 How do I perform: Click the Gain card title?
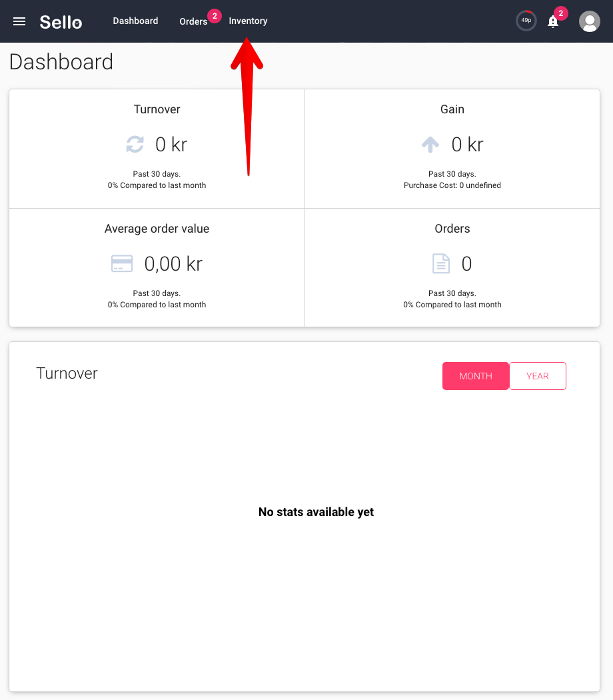pos(452,109)
